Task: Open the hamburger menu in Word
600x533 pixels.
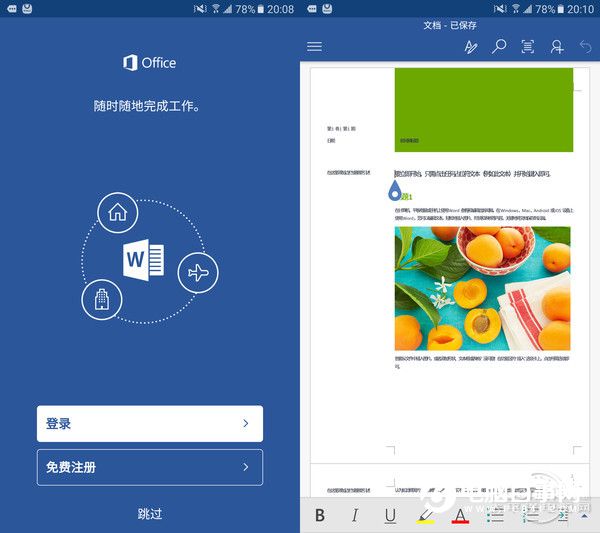Action: click(x=314, y=47)
